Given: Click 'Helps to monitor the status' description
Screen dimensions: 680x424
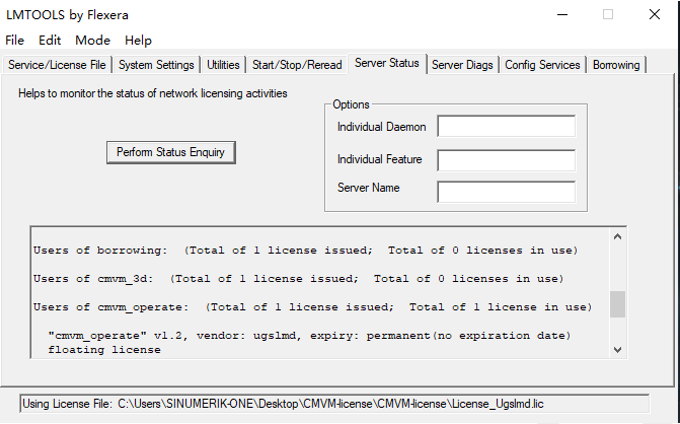Looking at the screenshot, I should point(153,94).
